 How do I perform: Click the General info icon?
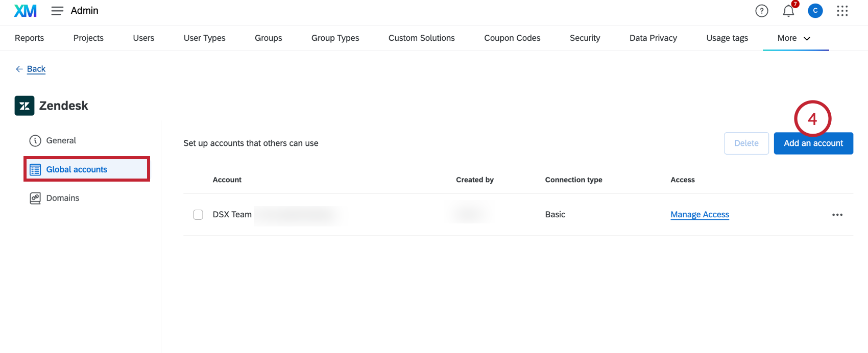(x=35, y=141)
